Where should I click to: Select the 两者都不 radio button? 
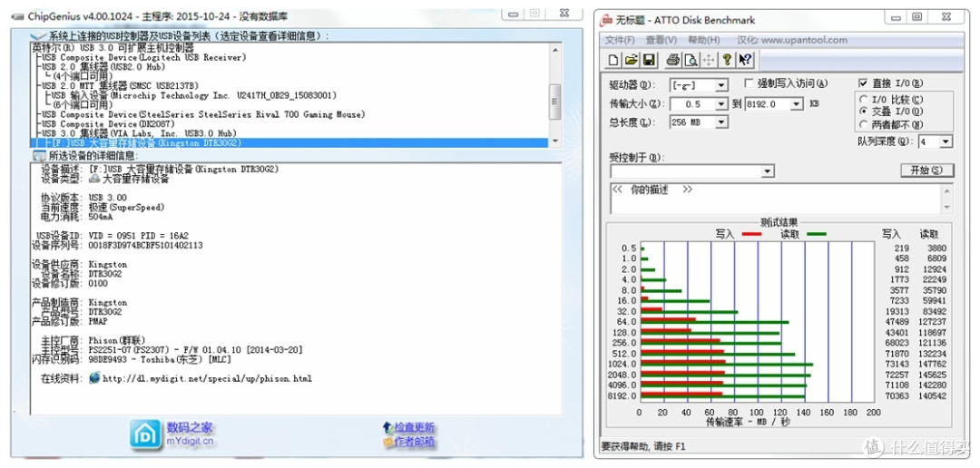coord(864,123)
